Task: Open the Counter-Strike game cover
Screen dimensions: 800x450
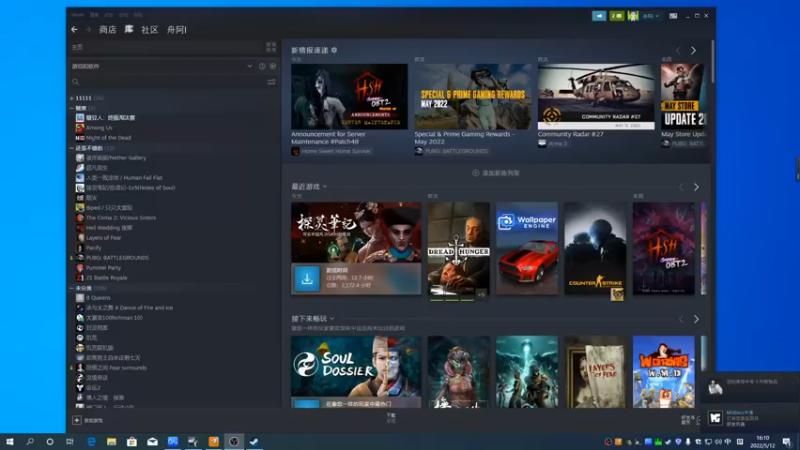Action: pyautogui.click(x=595, y=249)
